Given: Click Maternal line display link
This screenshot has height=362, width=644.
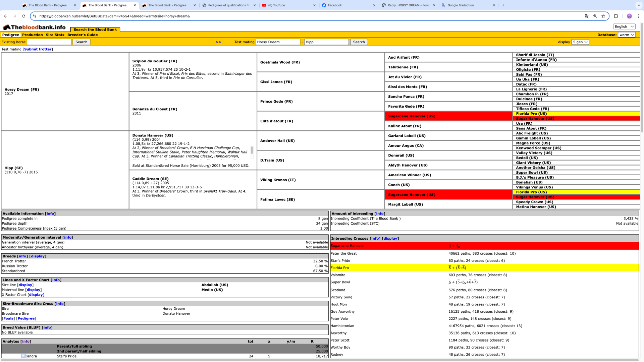Looking at the screenshot, I should (x=34, y=290).
